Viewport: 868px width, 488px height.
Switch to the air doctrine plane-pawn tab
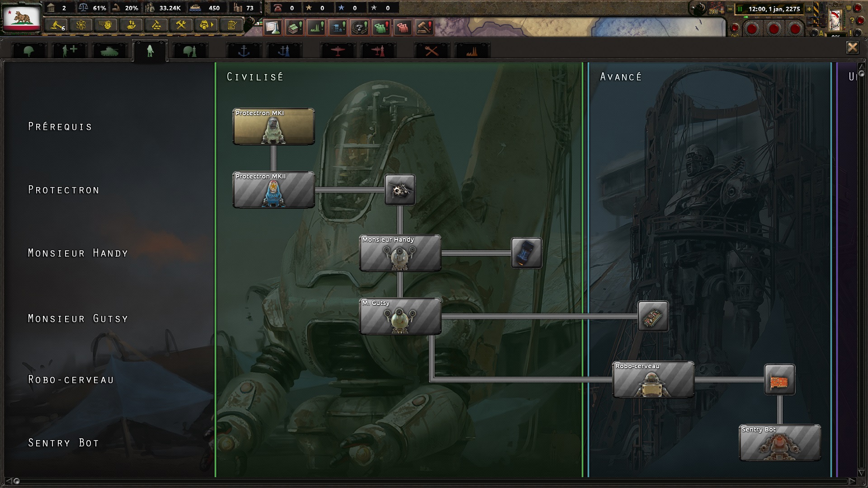tap(378, 51)
